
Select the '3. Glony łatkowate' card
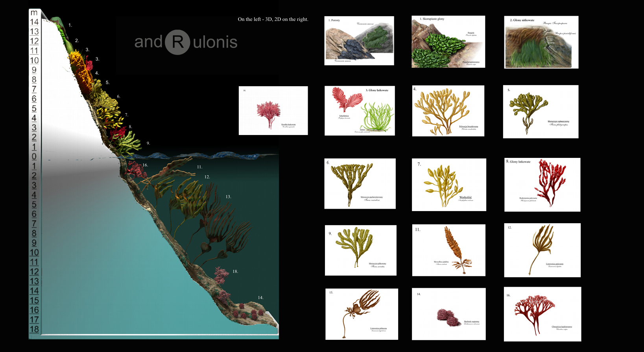coord(360,111)
